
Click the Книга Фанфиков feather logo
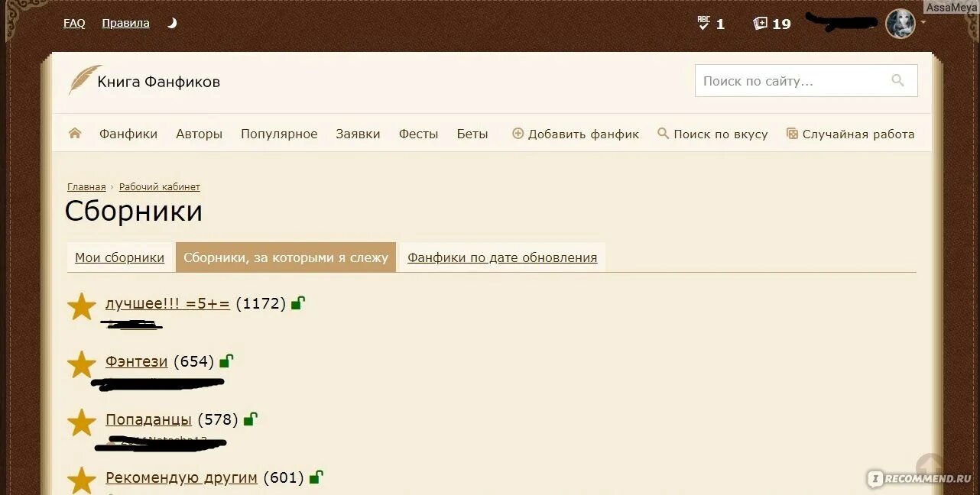coord(144,81)
